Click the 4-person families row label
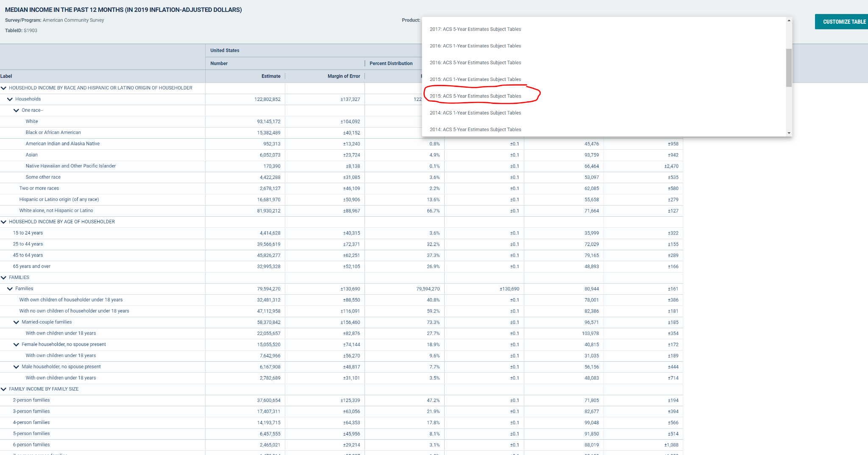Image resolution: width=868 pixels, height=455 pixels. (x=31, y=422)
